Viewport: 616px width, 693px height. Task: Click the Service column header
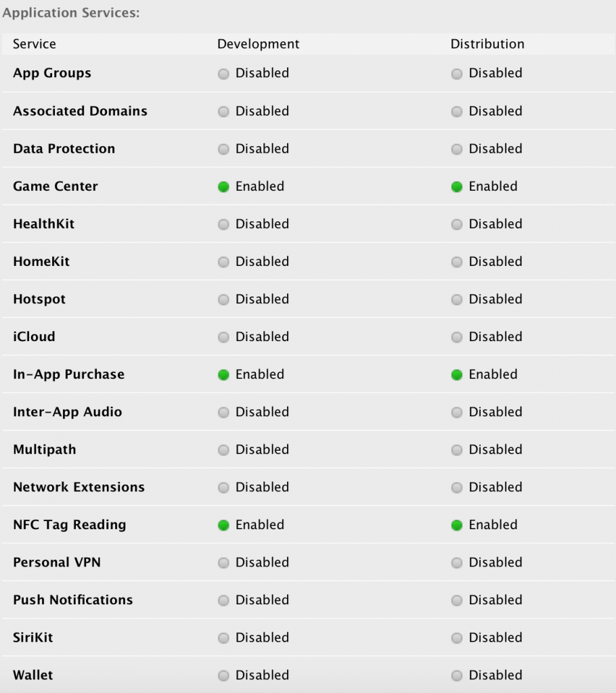(35, 44)
